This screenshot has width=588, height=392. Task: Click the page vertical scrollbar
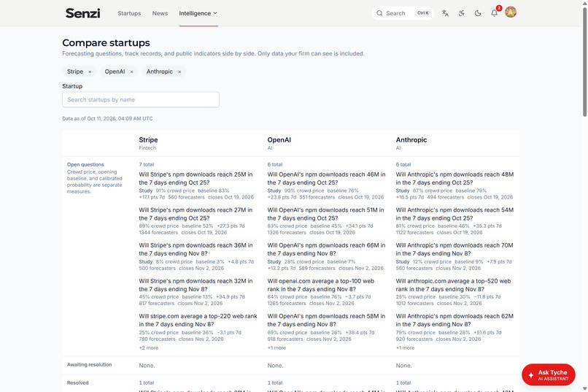[x=584, y=62]
